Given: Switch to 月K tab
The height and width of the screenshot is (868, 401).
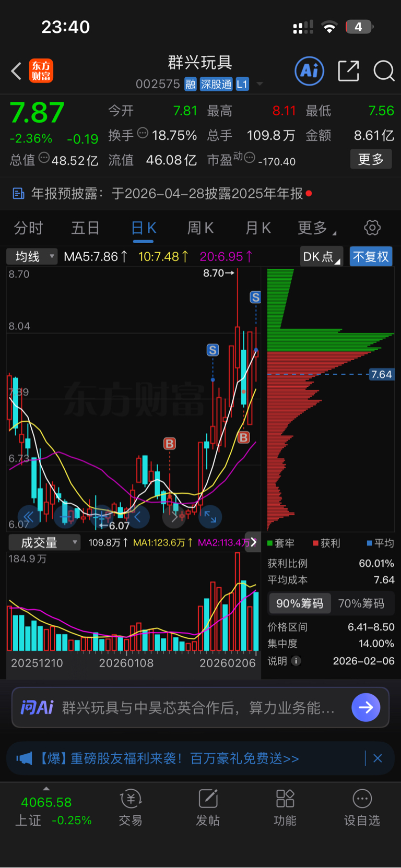Looking at the screenshot, I should click(x=258, y=228).
